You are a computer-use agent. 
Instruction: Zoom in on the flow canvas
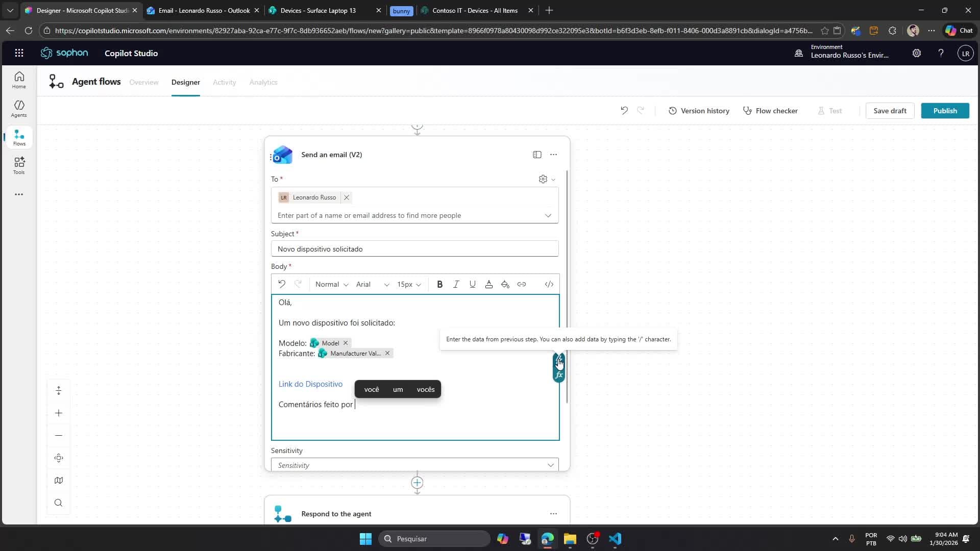coord(58,413)
